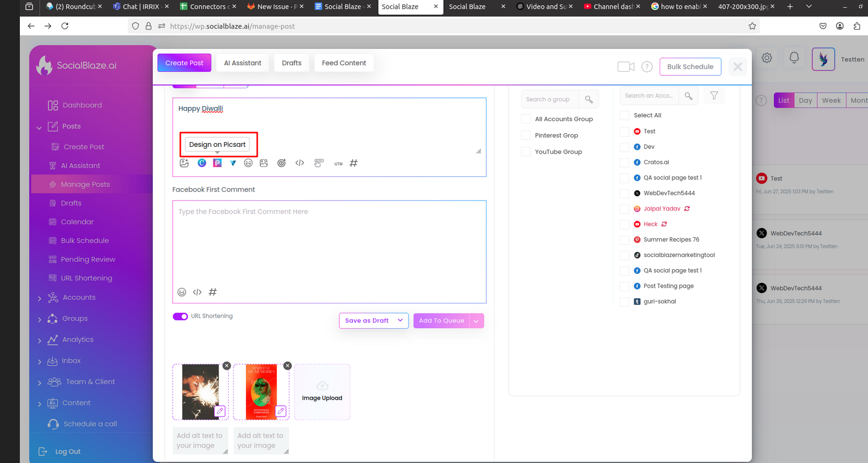Reconnect Heck account refresh icon

coord(664,224)
